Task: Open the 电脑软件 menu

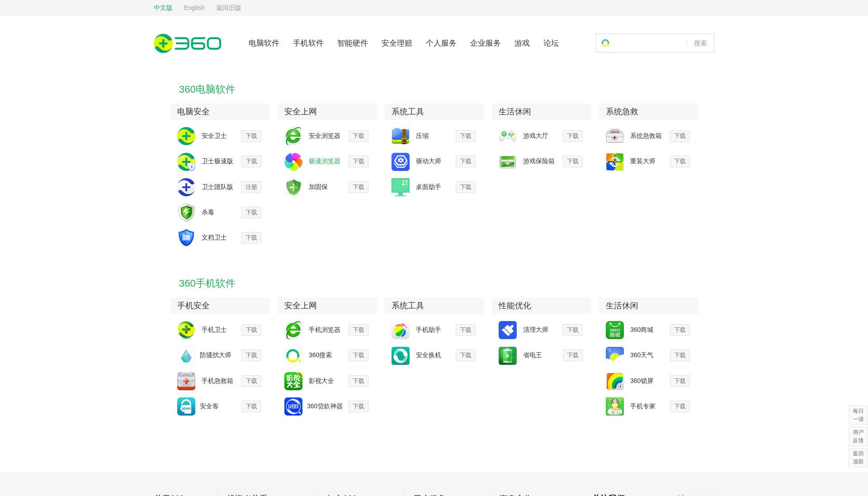Action: [x=264, y=43]
